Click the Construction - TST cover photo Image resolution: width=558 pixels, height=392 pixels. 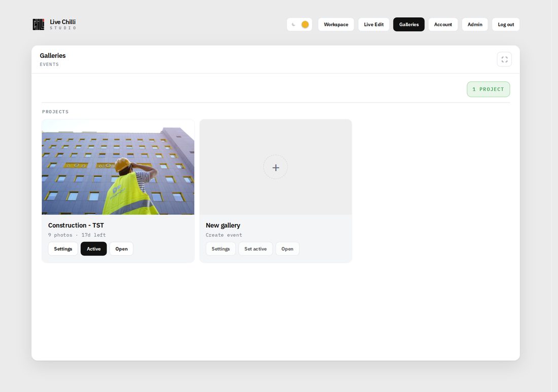(x=118, y=167)
